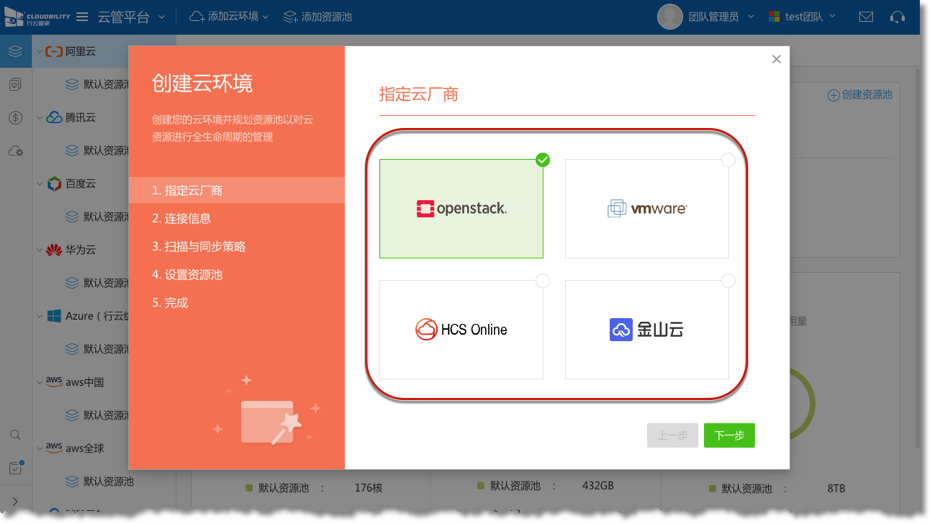Select 华为云 in the cloud tree
Viewport: 930px width, 524px height.
point(80,250)
